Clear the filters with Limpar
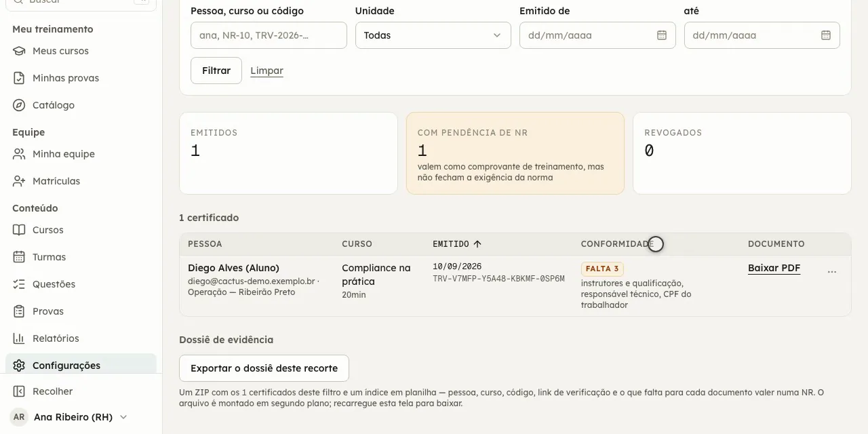The image size is (868, 434). pos(267,71)
